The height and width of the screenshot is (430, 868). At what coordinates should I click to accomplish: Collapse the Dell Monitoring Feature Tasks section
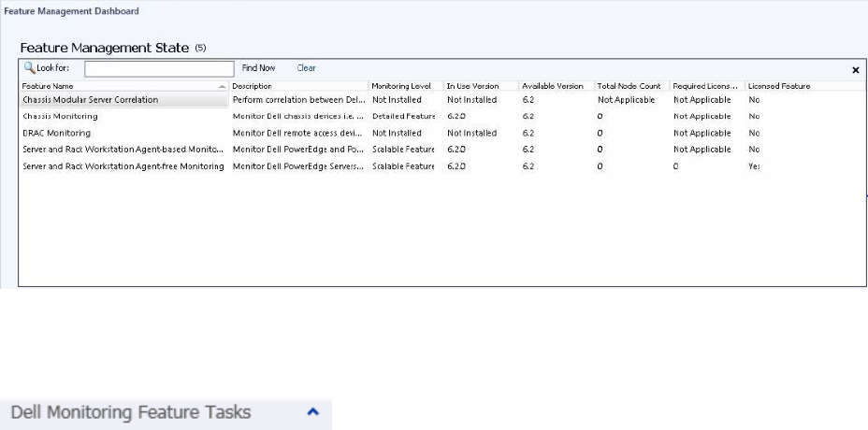tap(312, 411)
